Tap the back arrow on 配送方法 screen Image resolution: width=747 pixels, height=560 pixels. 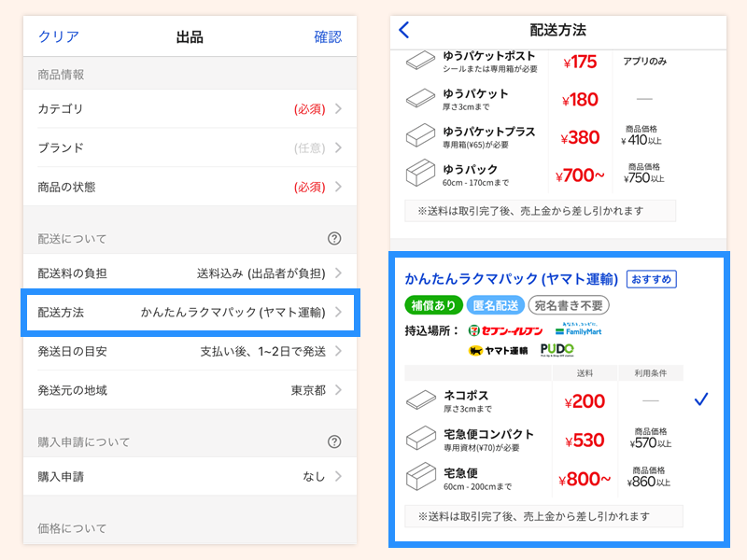pyautogui.click(x=404, y=30)
